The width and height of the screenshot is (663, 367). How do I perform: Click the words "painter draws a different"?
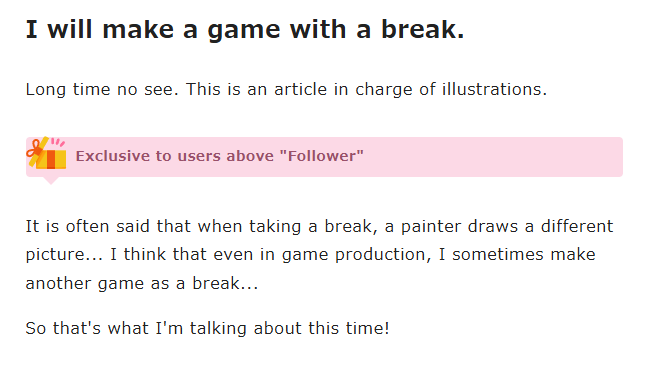(507, 226)
